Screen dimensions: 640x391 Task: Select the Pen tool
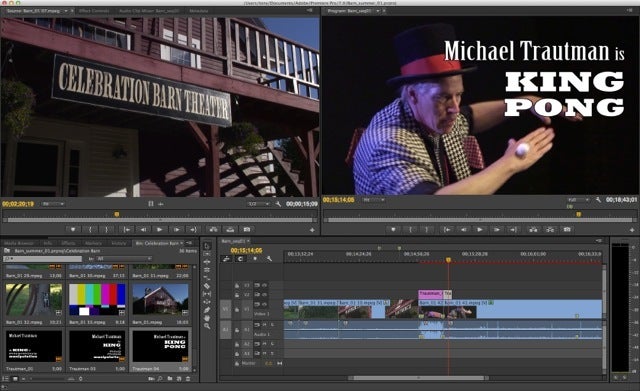(207, 310)
